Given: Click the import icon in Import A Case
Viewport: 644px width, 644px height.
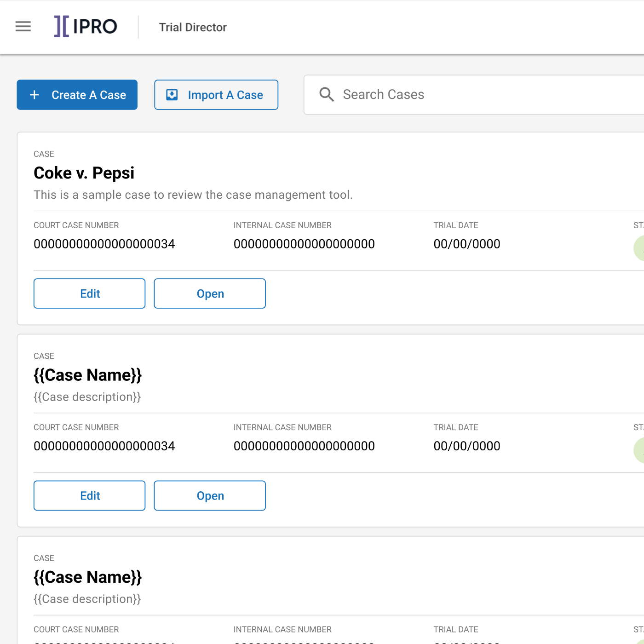Looking at the screenshot, I should 172,95.
